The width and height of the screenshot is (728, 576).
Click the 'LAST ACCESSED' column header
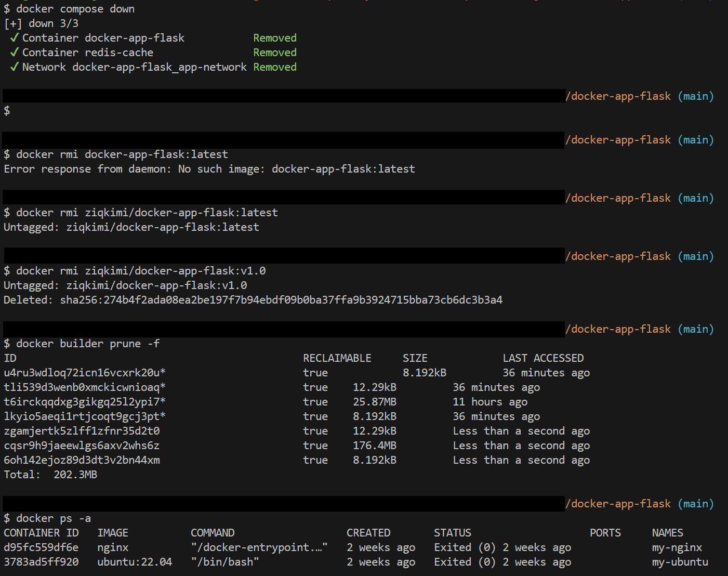click(543, 358)
